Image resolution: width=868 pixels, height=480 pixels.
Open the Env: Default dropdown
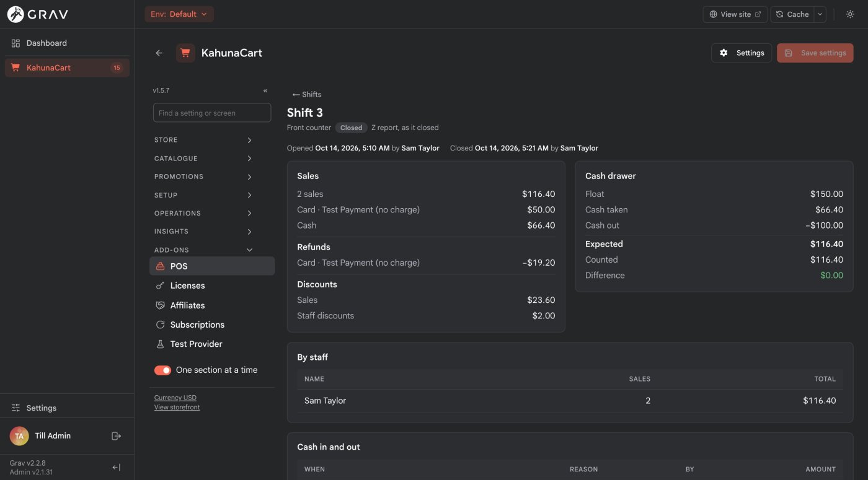tap(179, 14)
